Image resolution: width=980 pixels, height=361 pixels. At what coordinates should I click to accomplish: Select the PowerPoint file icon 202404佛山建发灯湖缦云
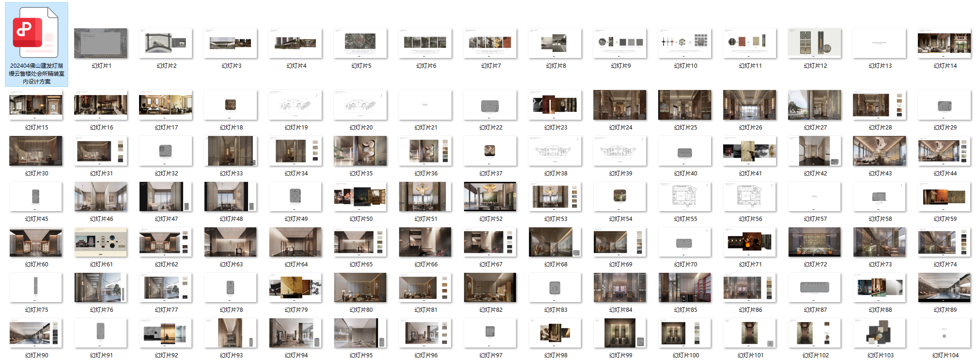(36, 33)
